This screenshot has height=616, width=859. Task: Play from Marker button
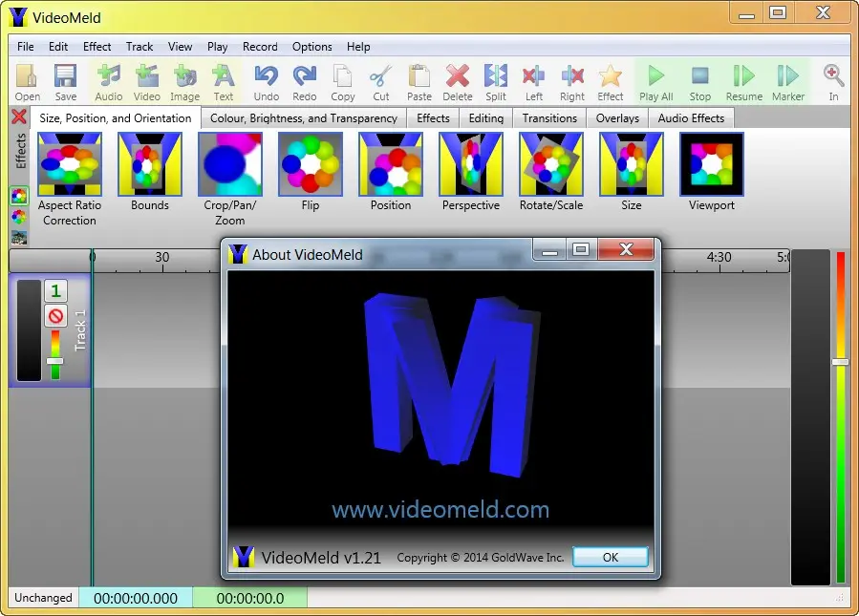click(787, 82)
